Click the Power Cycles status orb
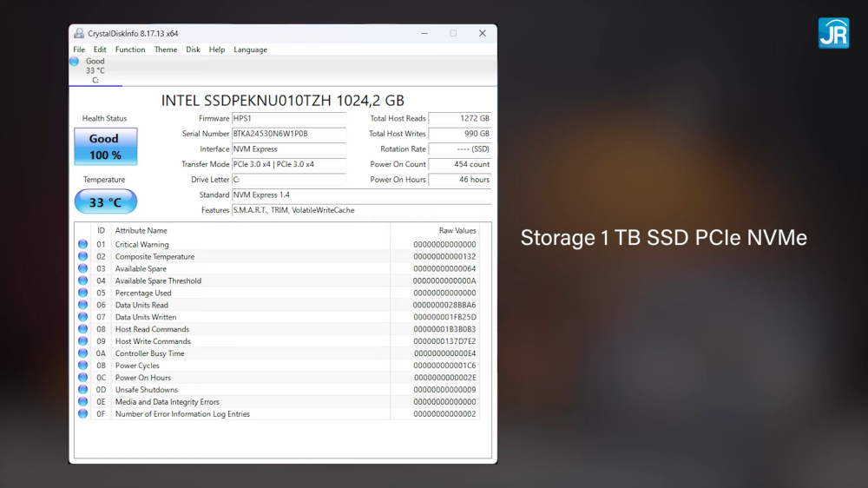This screenshot has width=868, height=488. tap(83, 366)
